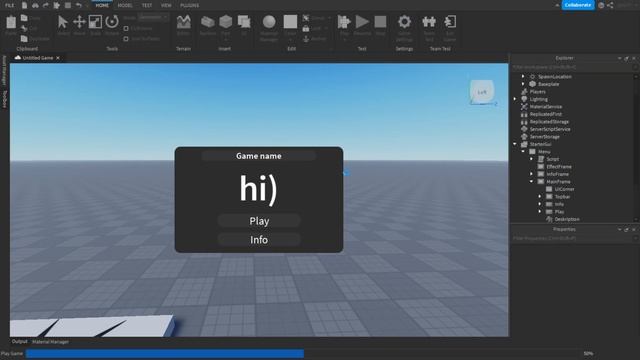
Task: Click the Play button in the game menu
Action: pyautogui.click(x=259, y=221)
